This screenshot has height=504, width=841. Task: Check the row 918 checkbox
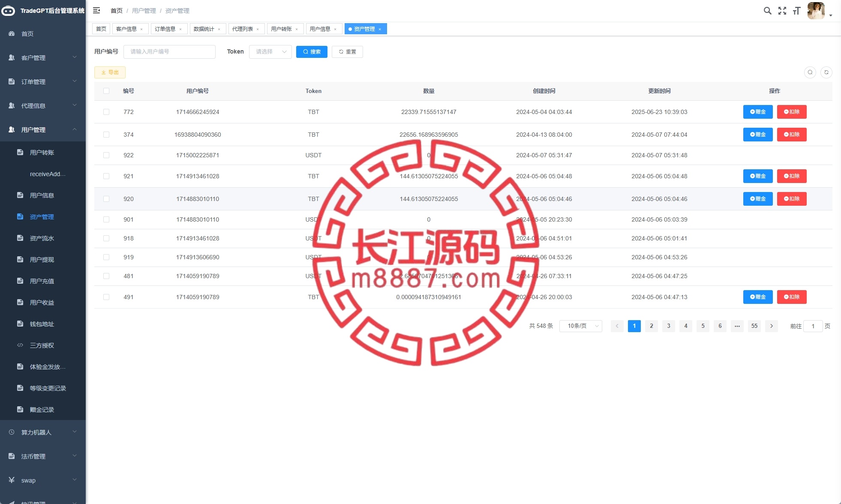[x=106, y=238]
